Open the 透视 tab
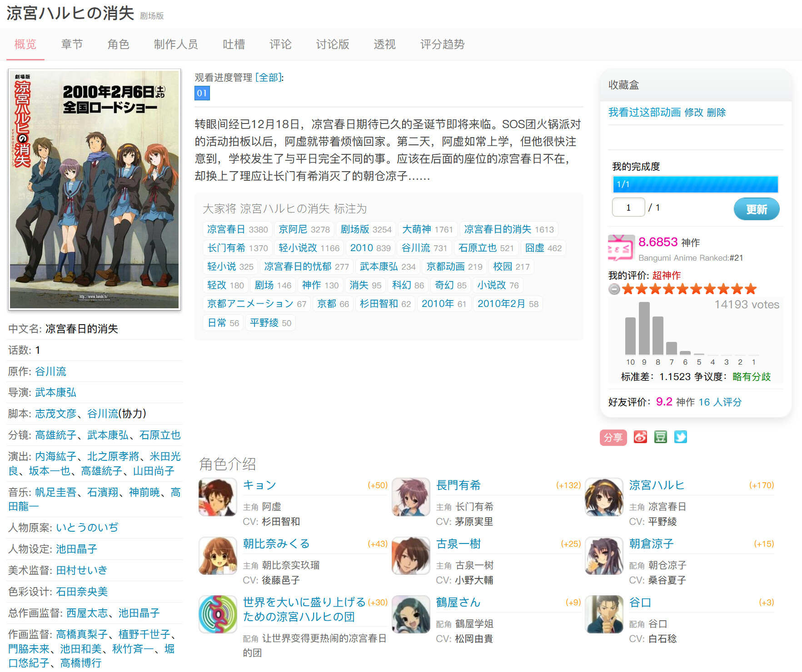 384,44
